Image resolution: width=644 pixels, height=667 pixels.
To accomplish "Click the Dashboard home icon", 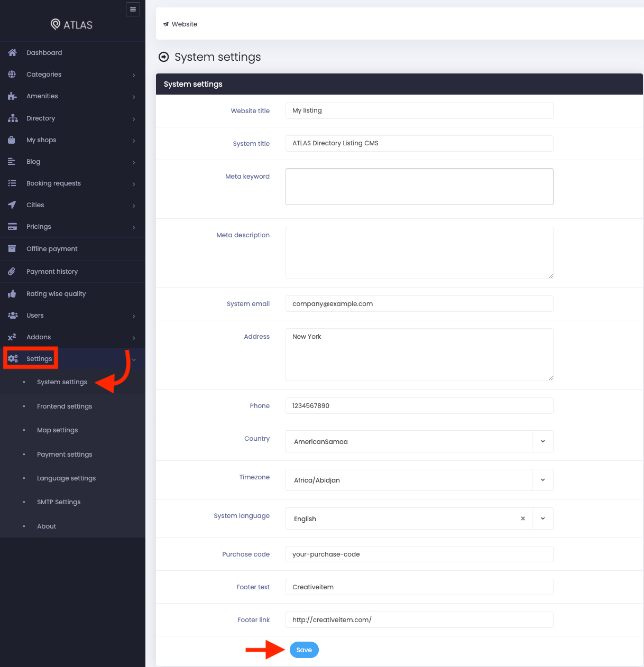I will (x=12, y=53).
